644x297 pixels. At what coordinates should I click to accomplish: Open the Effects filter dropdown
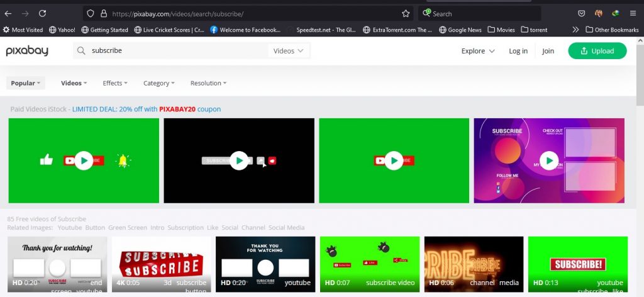click(115, 83)
